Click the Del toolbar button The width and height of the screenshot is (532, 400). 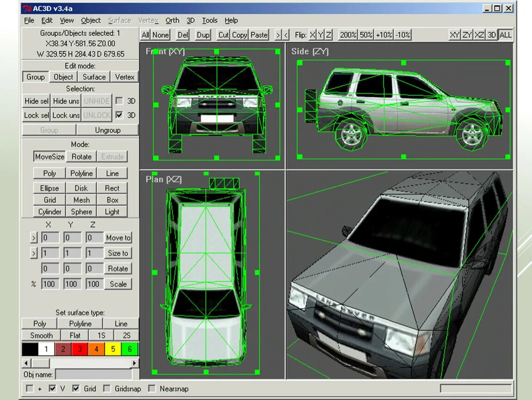click(183, 35)
